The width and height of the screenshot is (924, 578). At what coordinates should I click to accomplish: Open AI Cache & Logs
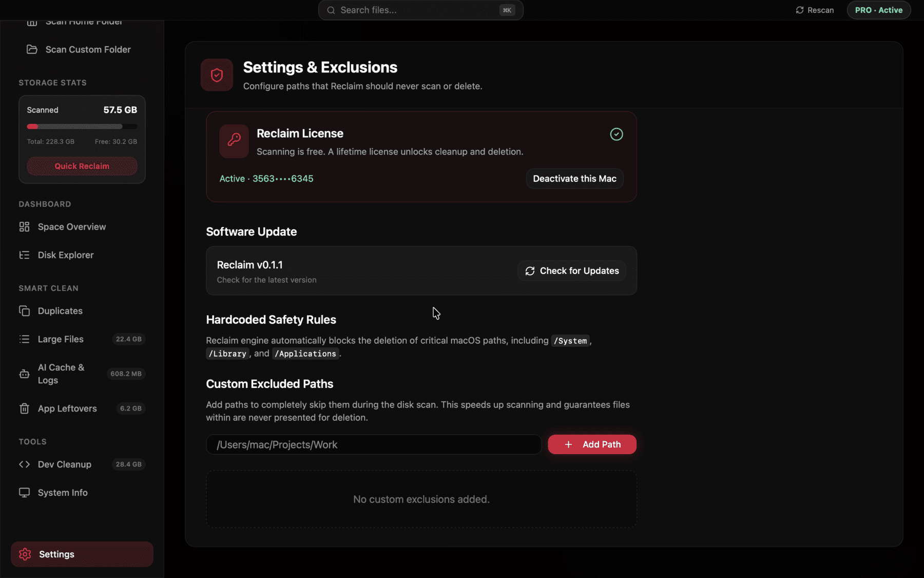82,374
